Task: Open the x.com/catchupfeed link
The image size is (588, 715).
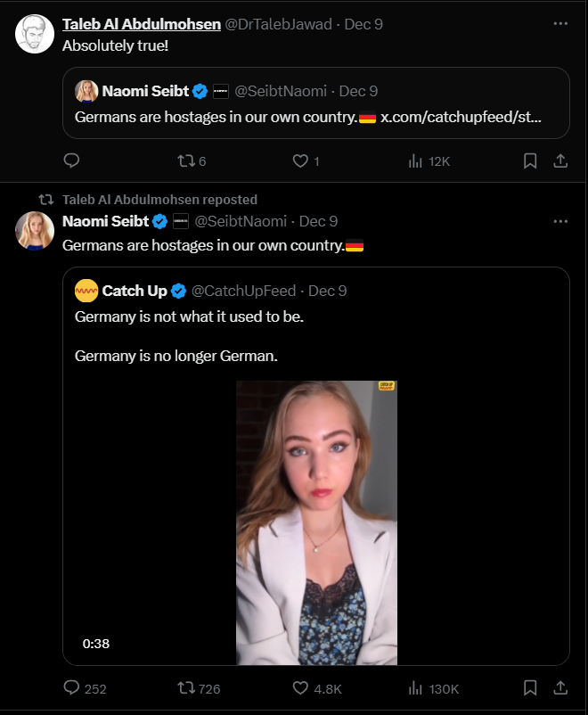Action: pos(461,117)
